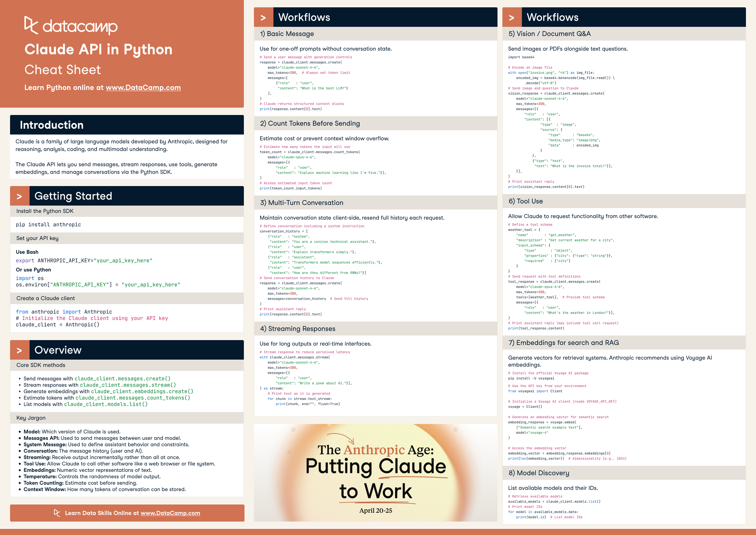
Task: Click '3) Multi-Turn Conversation' section title
Action: [301, 203]
